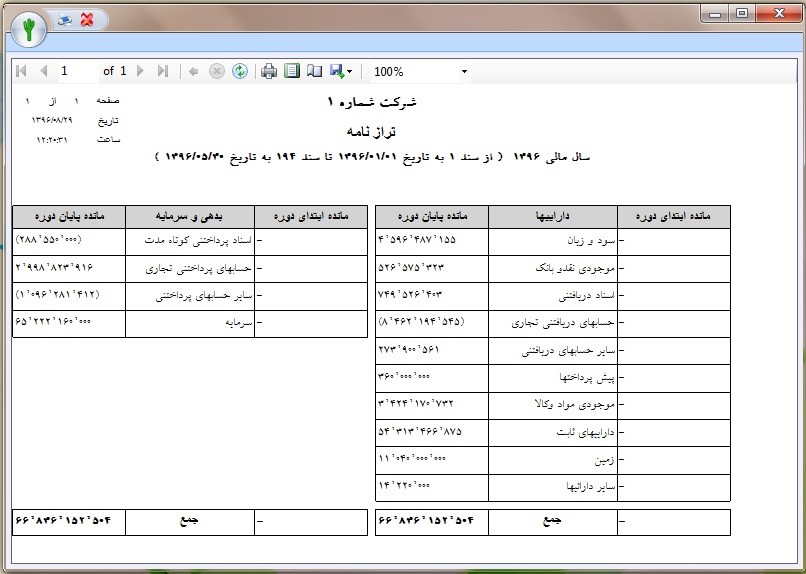Click value ۲٬۹۹۸٬۸۲۳٬۹۱۶ for trade payables
The height and width of the screenshot is (574, 806).
54,267
